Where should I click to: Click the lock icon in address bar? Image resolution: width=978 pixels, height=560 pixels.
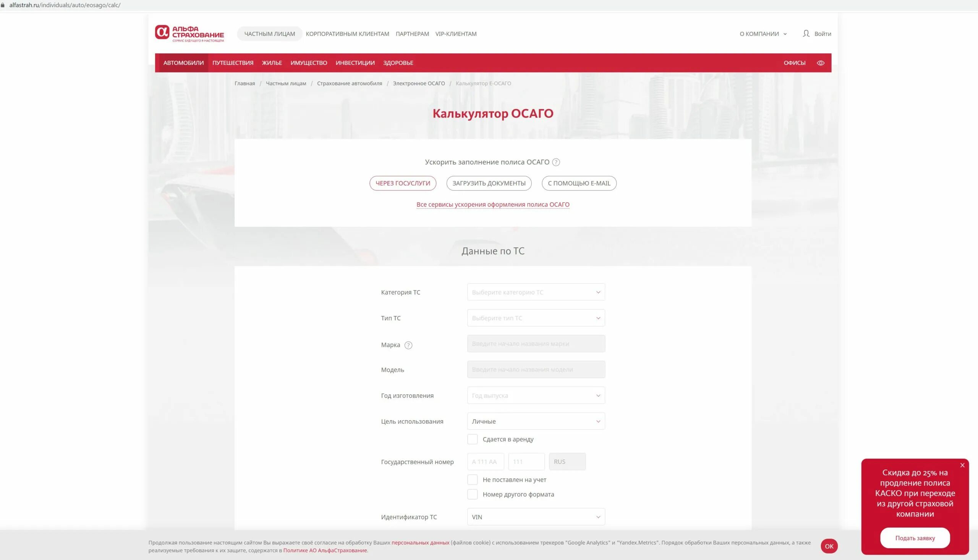click(3, 5)
